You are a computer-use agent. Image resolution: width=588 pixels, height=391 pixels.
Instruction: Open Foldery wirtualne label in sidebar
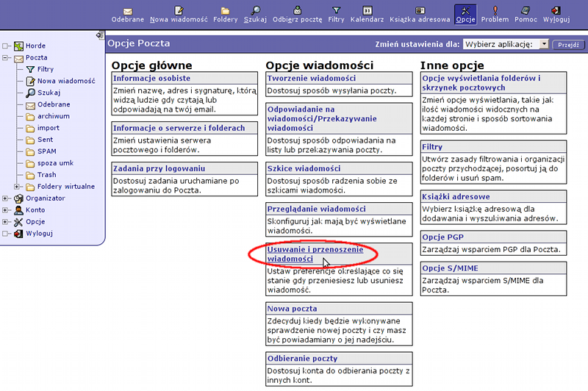click(65, 187)
